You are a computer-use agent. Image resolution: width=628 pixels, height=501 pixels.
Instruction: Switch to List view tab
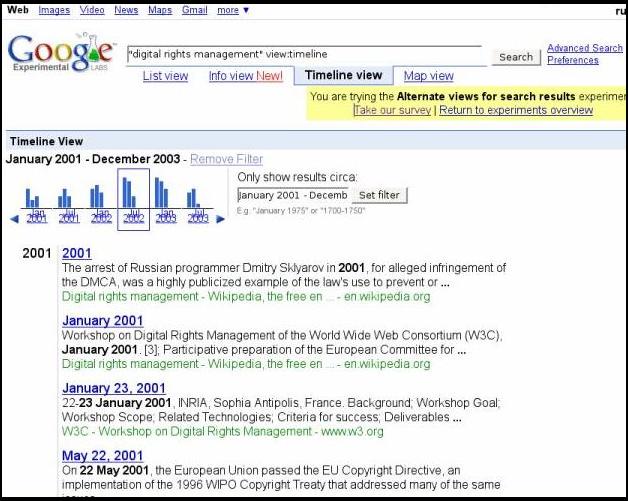click(x=165, y=76)
